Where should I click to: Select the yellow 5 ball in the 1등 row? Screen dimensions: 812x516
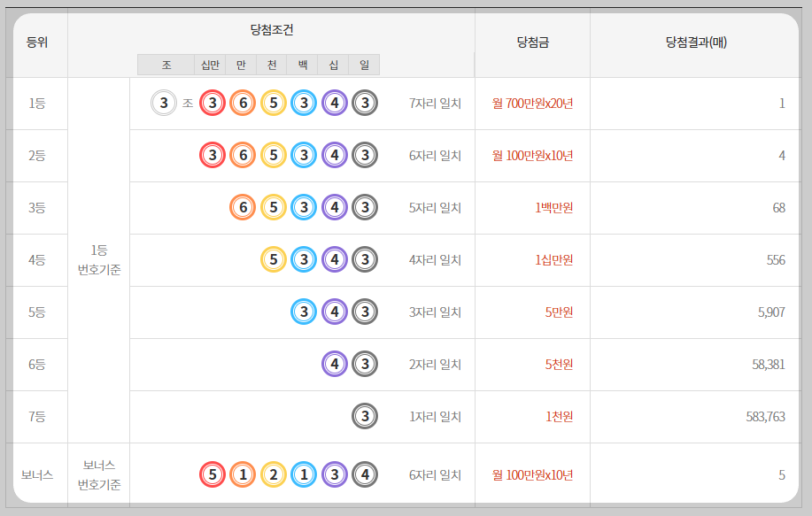pos(274,103)
